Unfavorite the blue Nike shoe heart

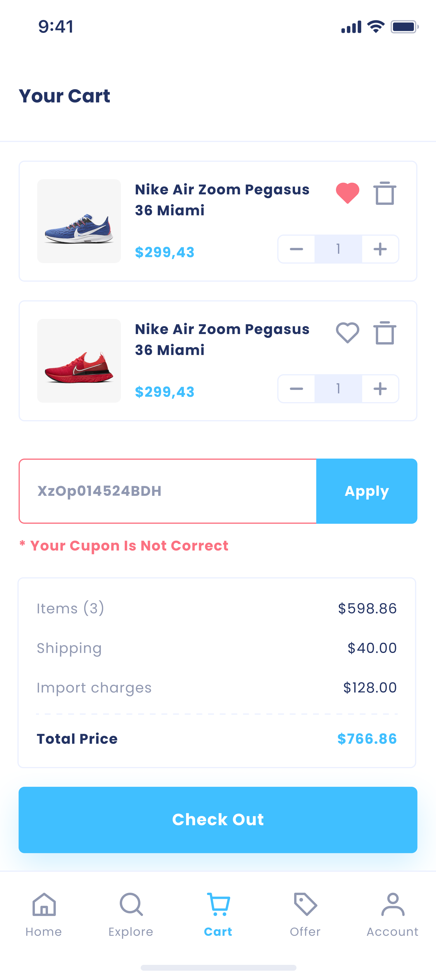click(347, 193)
